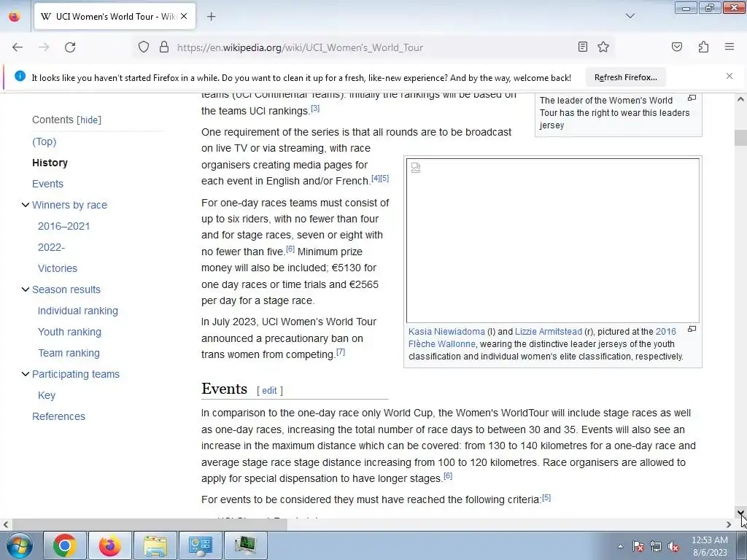Select the UCI Women's World Tour tab
Screen dimensions: 747x560
coord(115,17)
